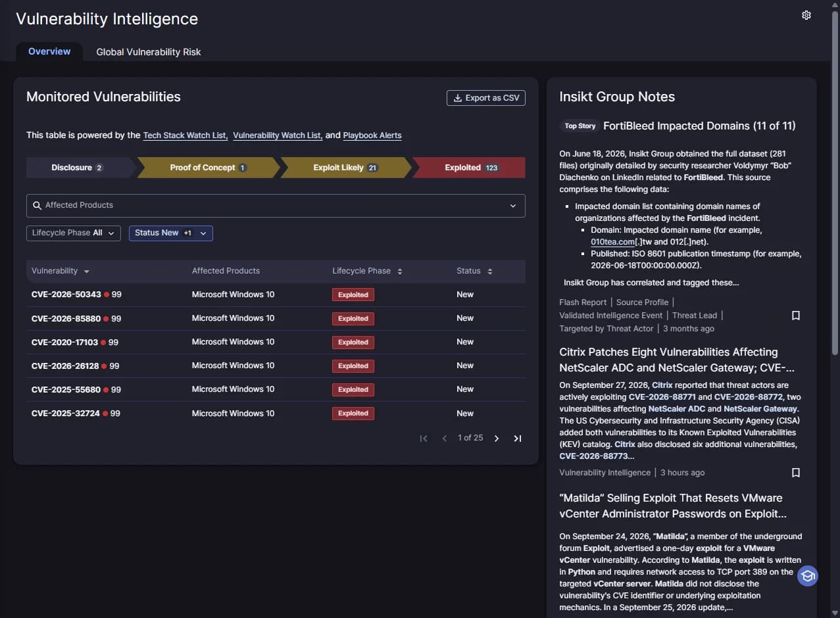Open the Playbook Alerts link
This screenshot has width=840, height=618.
tap(372, 135)
